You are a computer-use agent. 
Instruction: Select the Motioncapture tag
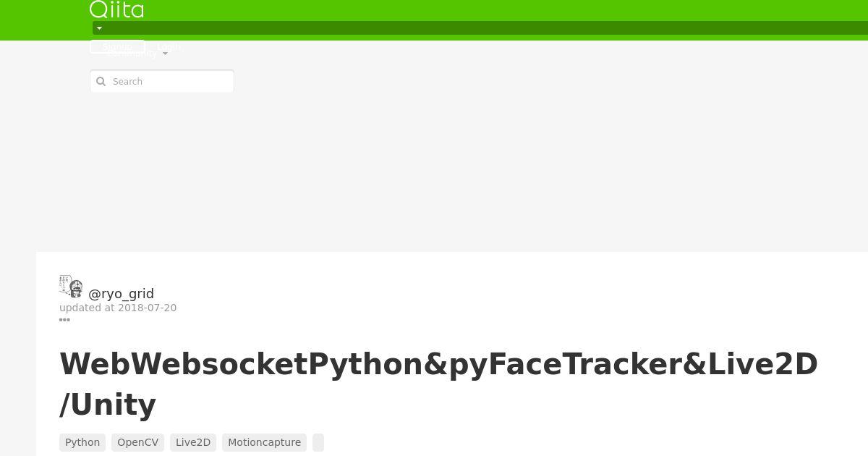(x=264, y=442)
